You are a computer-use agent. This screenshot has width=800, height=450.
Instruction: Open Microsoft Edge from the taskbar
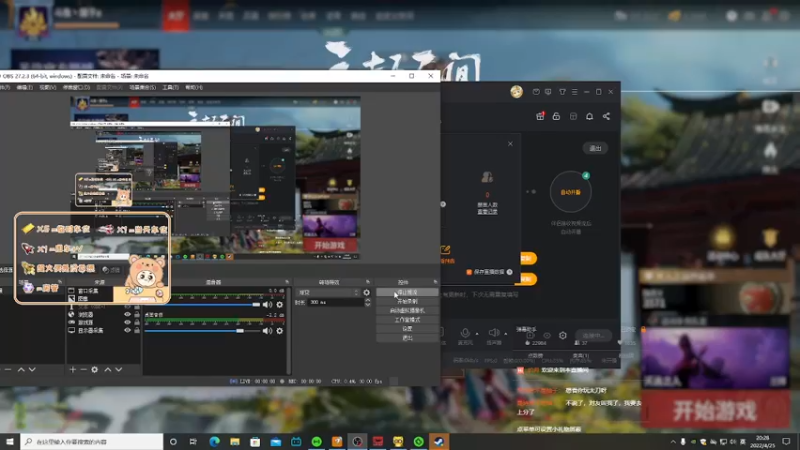pos(214,441)
